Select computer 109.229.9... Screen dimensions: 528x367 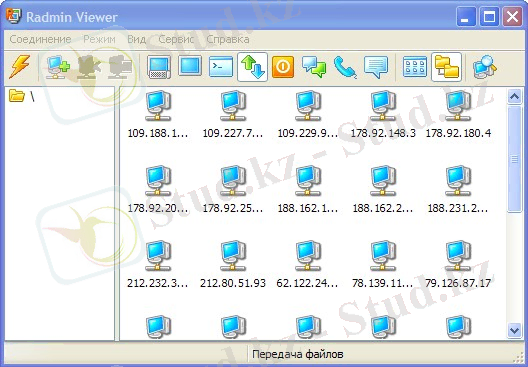(307, 114)
